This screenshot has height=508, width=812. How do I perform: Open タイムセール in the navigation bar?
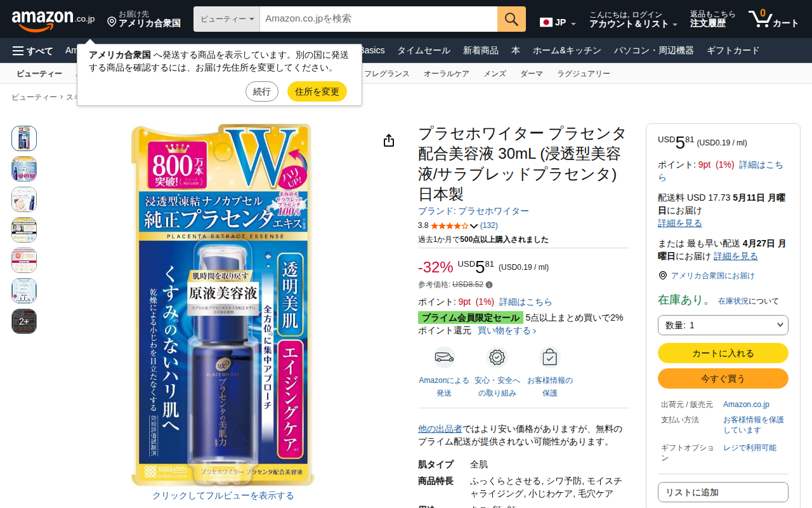click(x=424, y=51)
